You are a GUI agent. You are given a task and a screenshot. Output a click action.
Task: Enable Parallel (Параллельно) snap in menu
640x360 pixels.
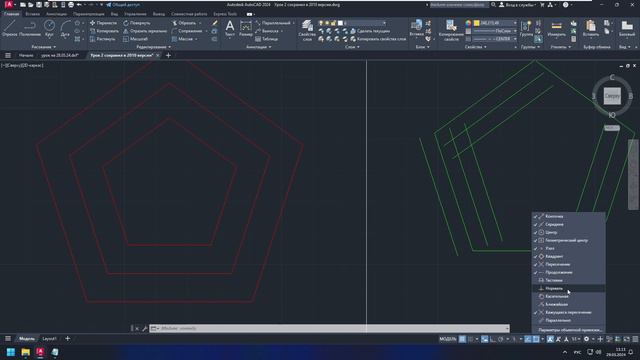[569, 320]
